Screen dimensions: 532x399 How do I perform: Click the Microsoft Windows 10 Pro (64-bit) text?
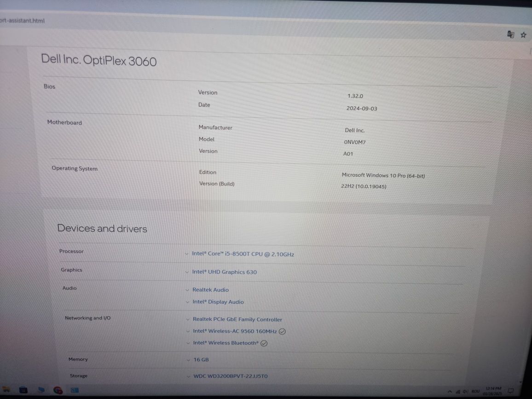tap(383, 175)
